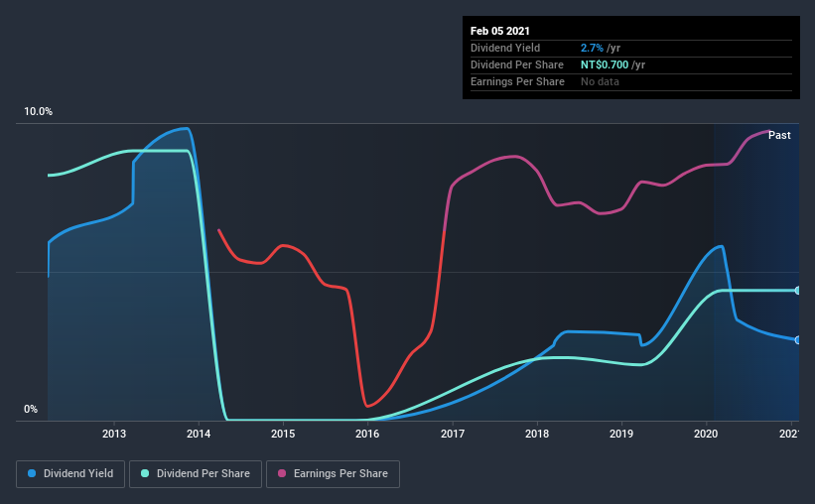Click the teal Dividend Per Share legend dot
Screen dimensions: 815x504
click(x=145, y=473)
